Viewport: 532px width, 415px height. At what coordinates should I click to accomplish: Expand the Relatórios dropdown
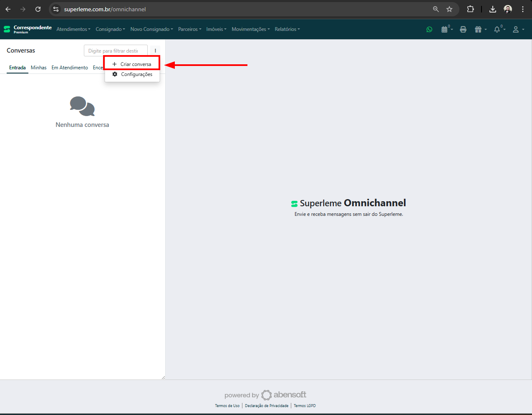click(x=287, y=29)
